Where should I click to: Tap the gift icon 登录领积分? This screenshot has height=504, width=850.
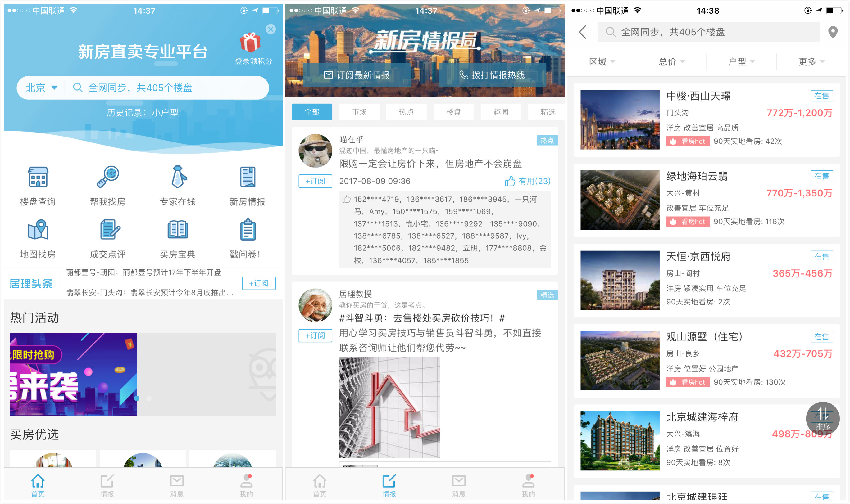[x=250, y=43]
